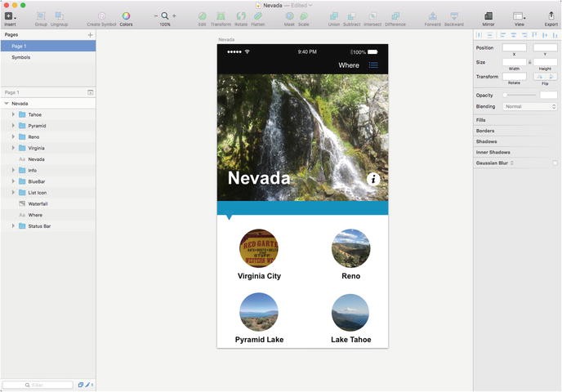This screenshot has height=392, width=562.
Task: Select the Nevada text layer
Action: (48, 159)
